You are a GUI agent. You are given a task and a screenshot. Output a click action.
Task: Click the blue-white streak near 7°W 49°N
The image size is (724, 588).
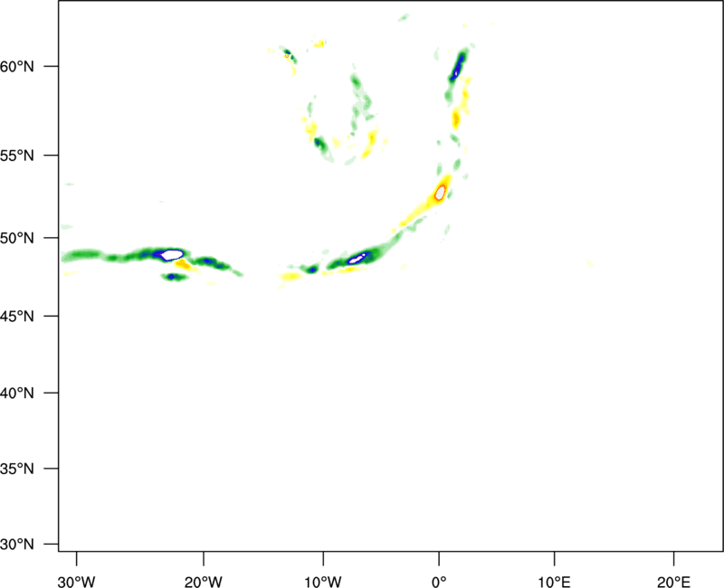point(357,259)
